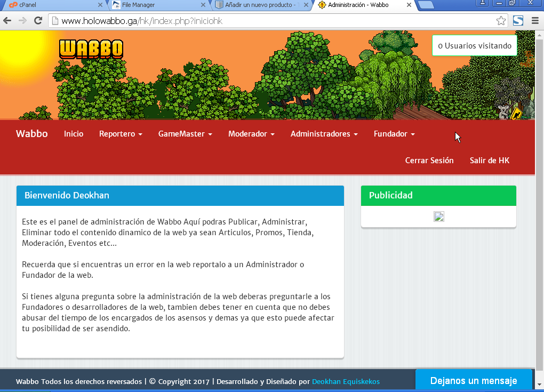Expand the GameMaster dropdown menu
The height and width of the screenshot is (392, 544).
[185, 134]
